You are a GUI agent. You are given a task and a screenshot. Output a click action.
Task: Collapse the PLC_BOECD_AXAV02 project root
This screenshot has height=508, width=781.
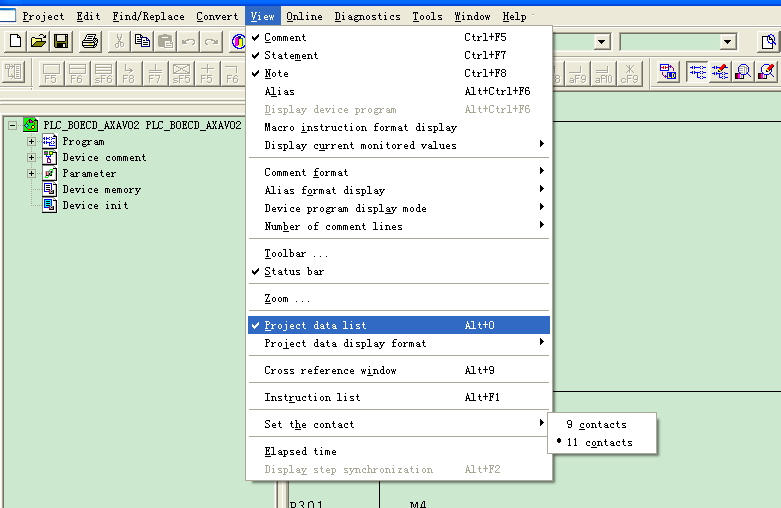pos(13,126)
